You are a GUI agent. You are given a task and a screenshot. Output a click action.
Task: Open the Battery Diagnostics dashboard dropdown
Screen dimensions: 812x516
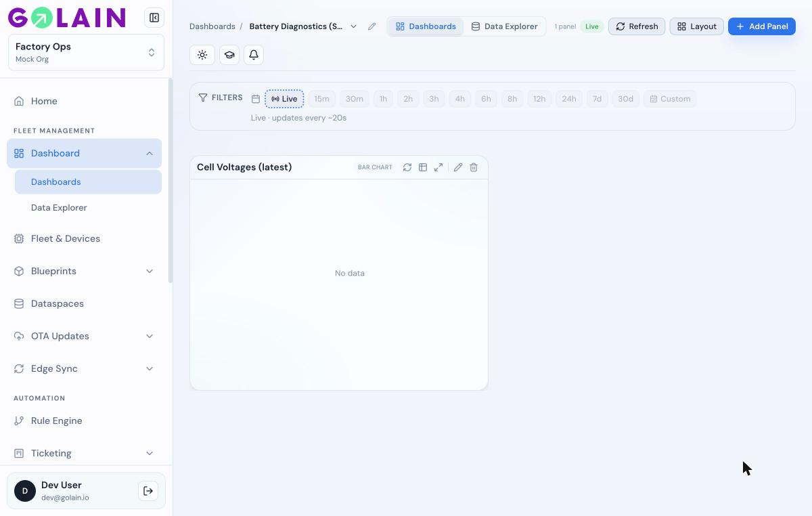tap(353, 26)
